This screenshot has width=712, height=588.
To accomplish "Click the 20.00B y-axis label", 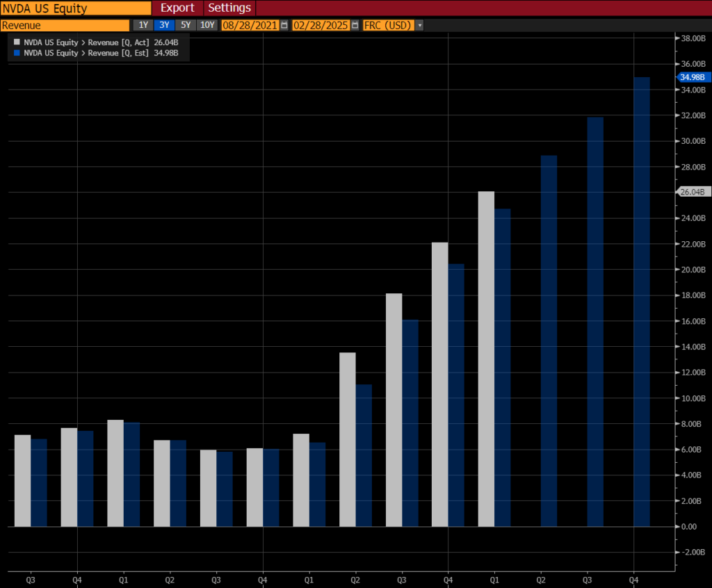I will pyautogui.click(x=693, y=270).
